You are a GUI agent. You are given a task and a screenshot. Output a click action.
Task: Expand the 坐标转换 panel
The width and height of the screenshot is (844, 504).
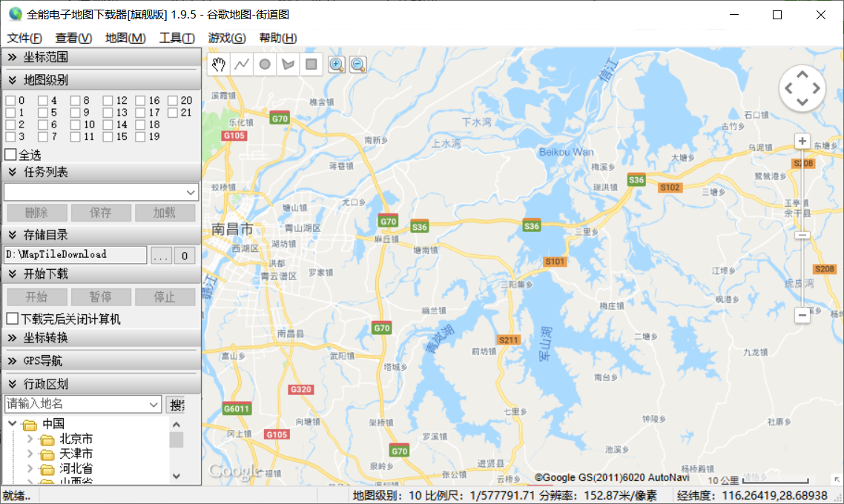click(x=101, y=338)
